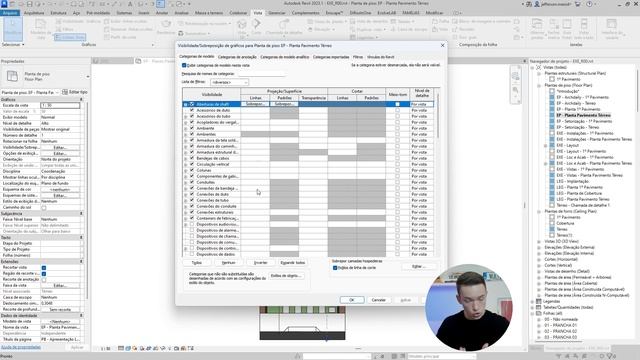Collapse the Gráficos section in Properties
This screenshot has height=360, width=640.
[x=81, y=99]
